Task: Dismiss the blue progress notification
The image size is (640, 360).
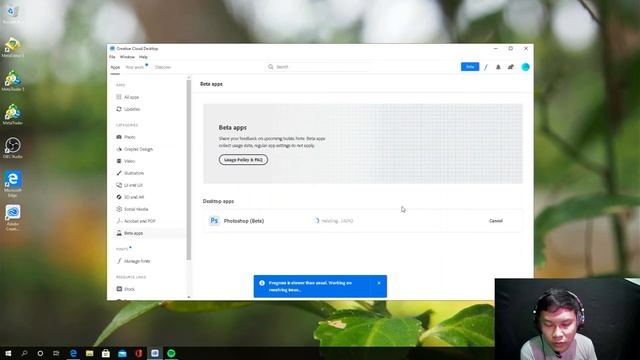Action: pos(379,283)
